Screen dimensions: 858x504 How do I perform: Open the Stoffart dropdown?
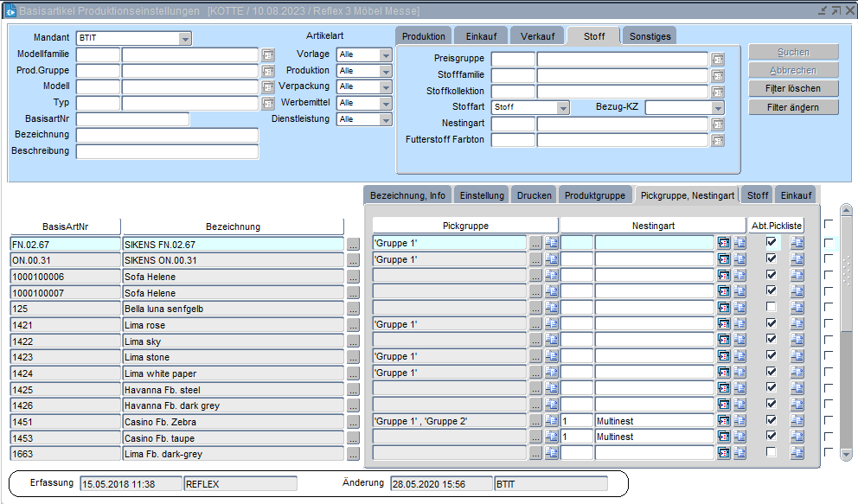[x=563, y=108]
